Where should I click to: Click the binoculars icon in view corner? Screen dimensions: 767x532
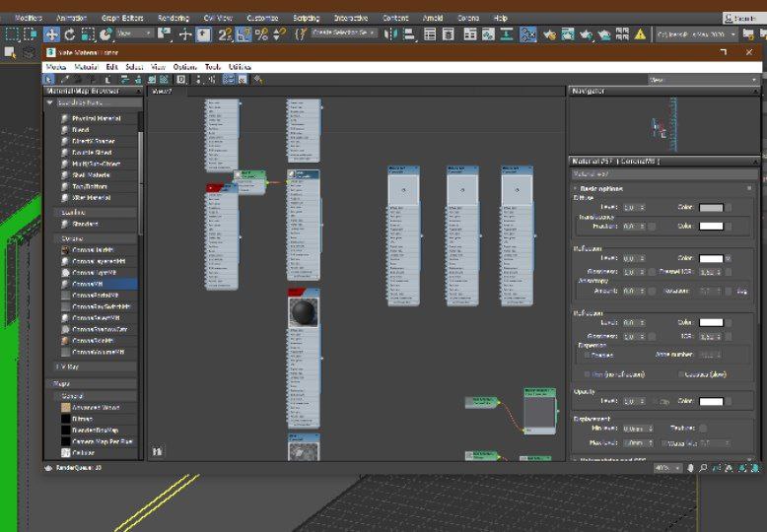[x=158, y=451]
